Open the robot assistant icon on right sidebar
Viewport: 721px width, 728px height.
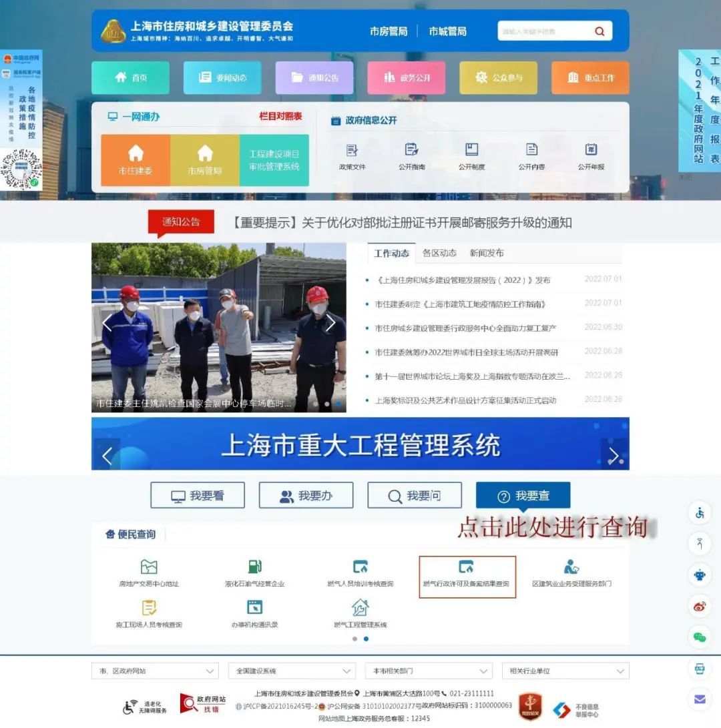pyautogui.click(x=700, y=575)
